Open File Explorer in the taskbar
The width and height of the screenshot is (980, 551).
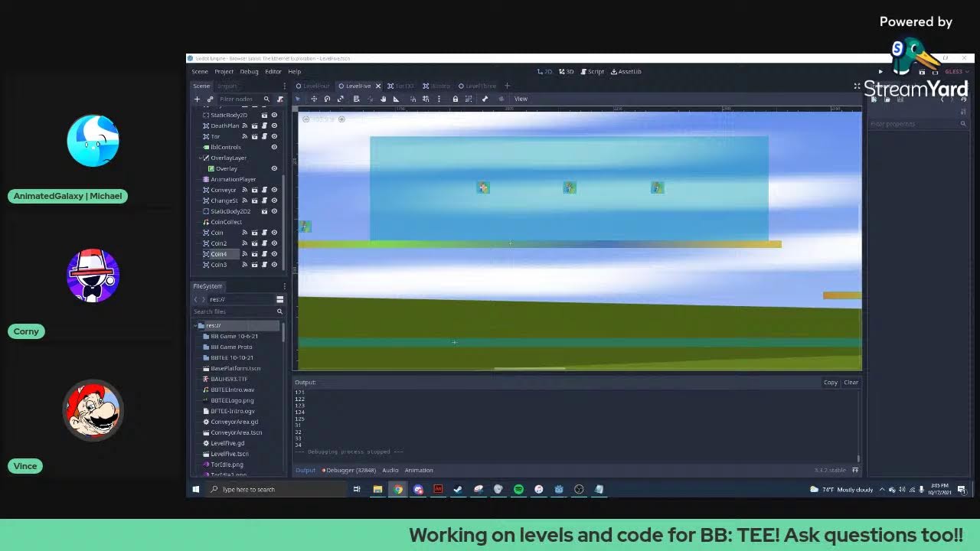377,489
